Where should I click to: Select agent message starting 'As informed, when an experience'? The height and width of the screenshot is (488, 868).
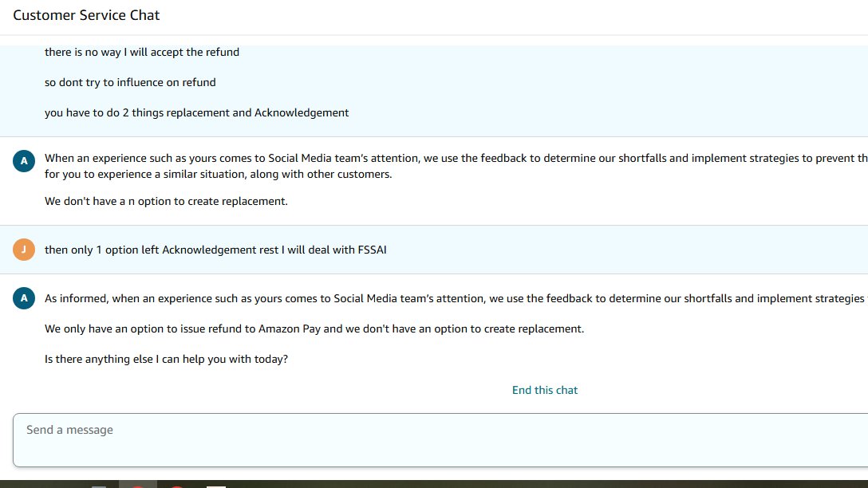point(456,299)
